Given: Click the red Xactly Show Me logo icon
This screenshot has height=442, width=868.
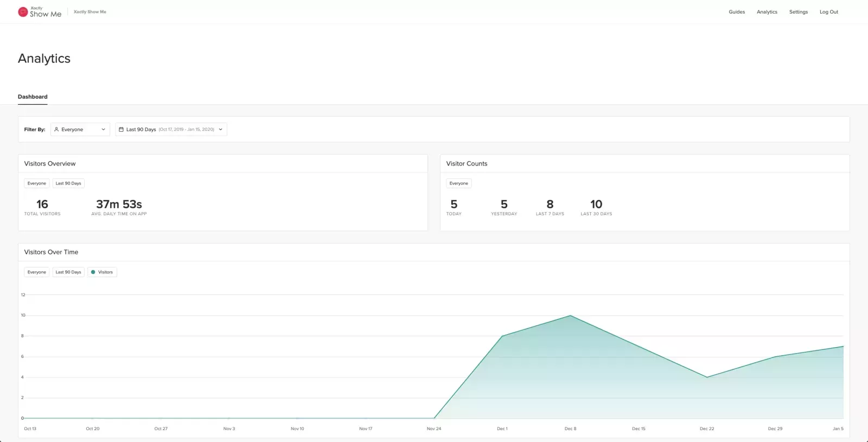Looking at the screenshot, I should coord(23,12).
